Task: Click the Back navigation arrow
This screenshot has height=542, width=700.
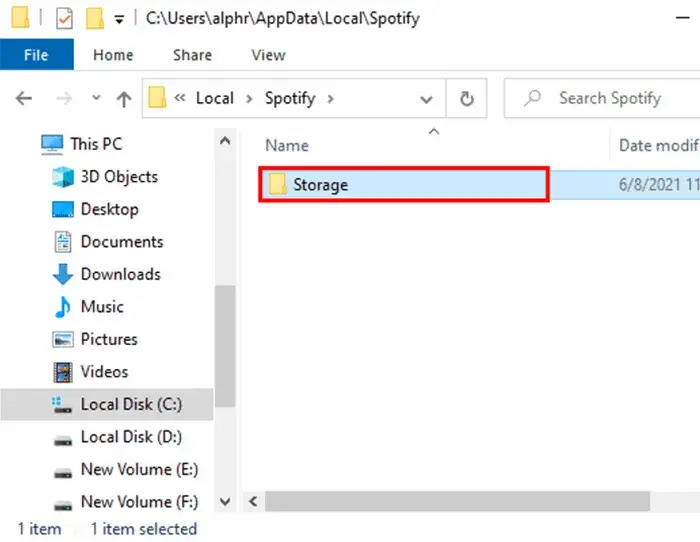Action: click(x=24, y=98)
